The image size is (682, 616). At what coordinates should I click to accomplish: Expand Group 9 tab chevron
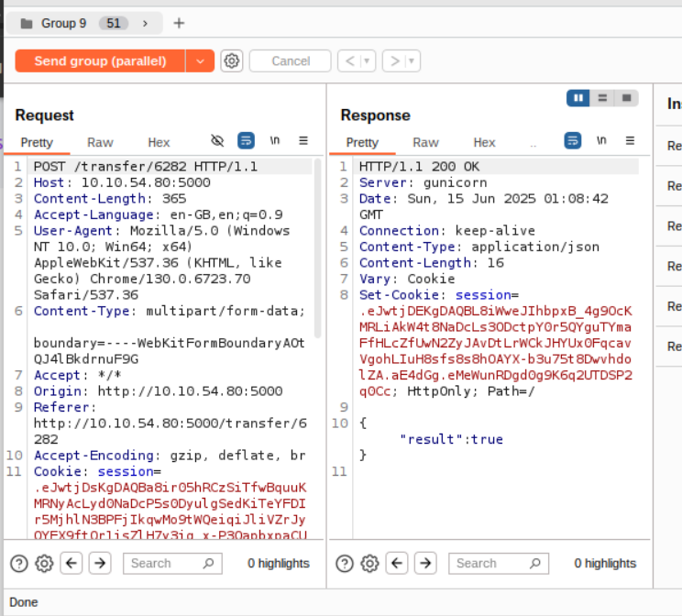click(145, 24)
